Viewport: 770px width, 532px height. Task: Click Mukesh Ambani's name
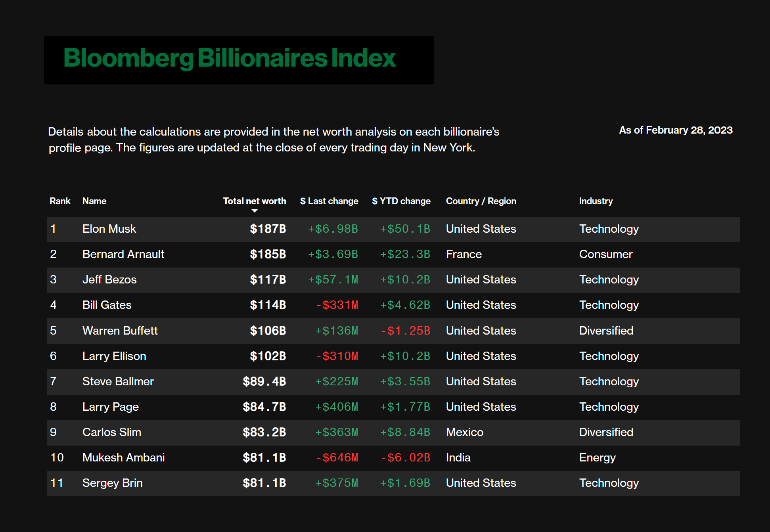(123, 457)
